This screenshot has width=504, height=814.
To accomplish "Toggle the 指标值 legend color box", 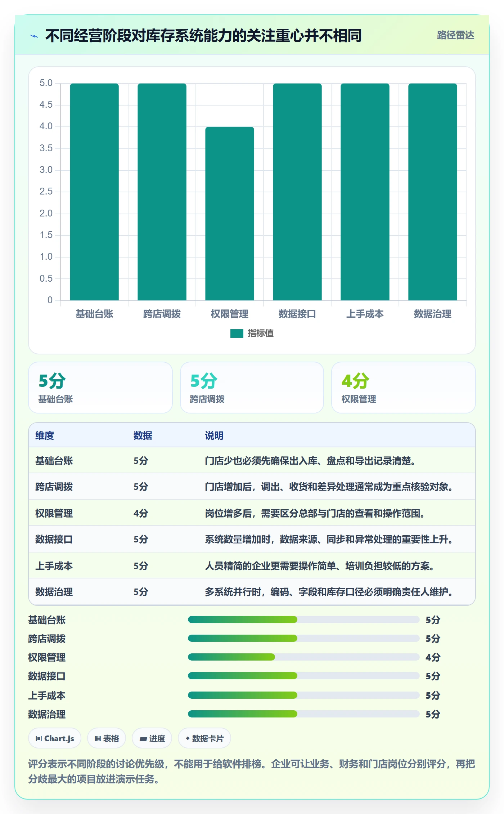I will point(237,334).
